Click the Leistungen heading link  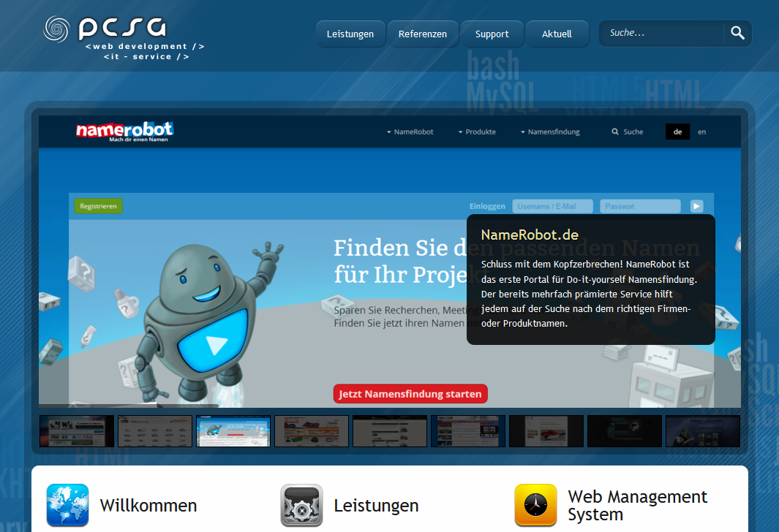(x=376, y=505)
